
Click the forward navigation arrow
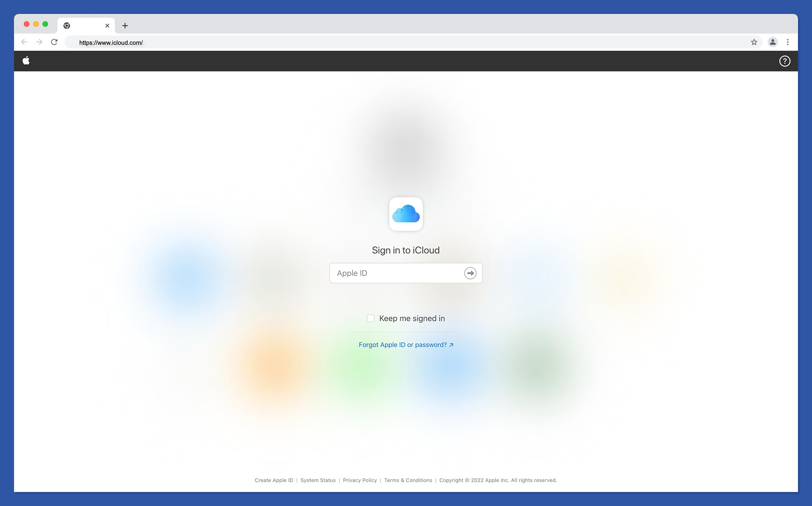[x=39, y=42]
